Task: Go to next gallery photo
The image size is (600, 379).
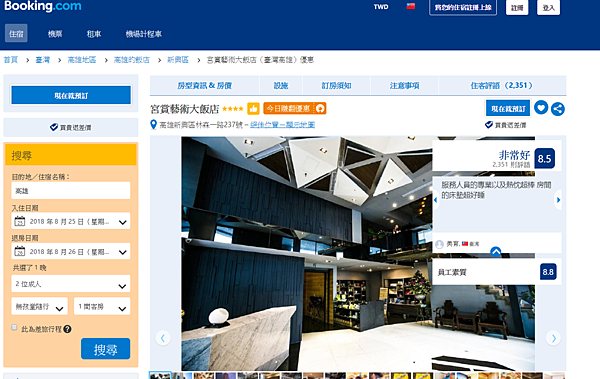Action: pos(553,338)
